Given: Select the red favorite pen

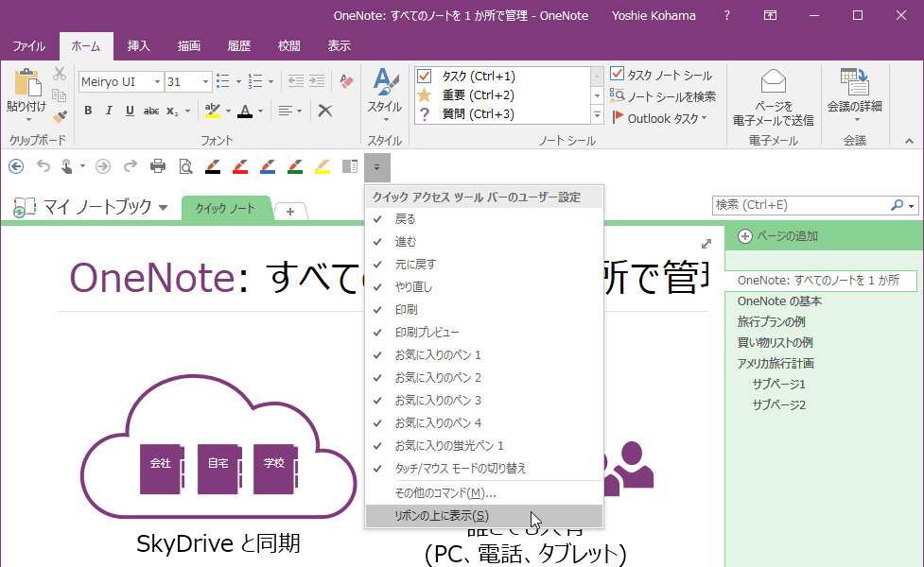Looking at the screenshot, I should (240, 167).
